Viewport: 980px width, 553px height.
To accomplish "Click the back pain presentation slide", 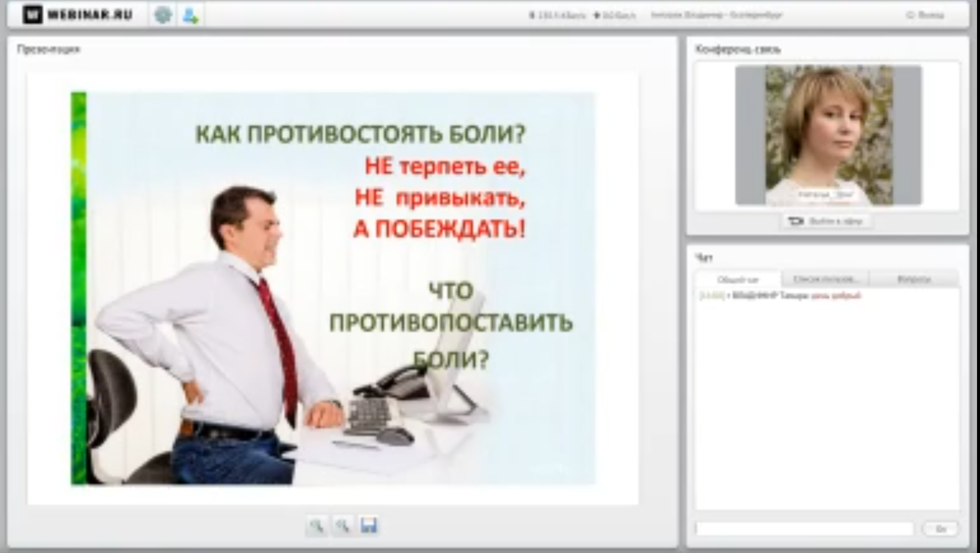I will 333,288.
